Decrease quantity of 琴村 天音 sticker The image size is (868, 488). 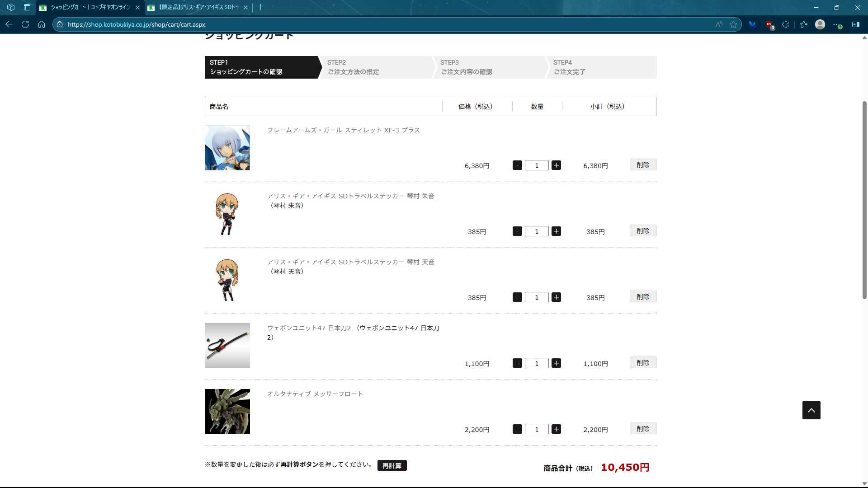(518, 297)
